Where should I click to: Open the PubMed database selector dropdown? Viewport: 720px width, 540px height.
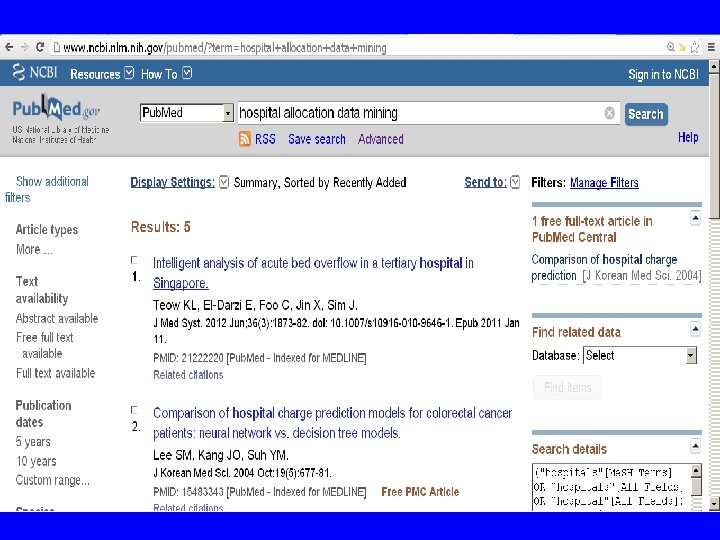tap(186, 113)
